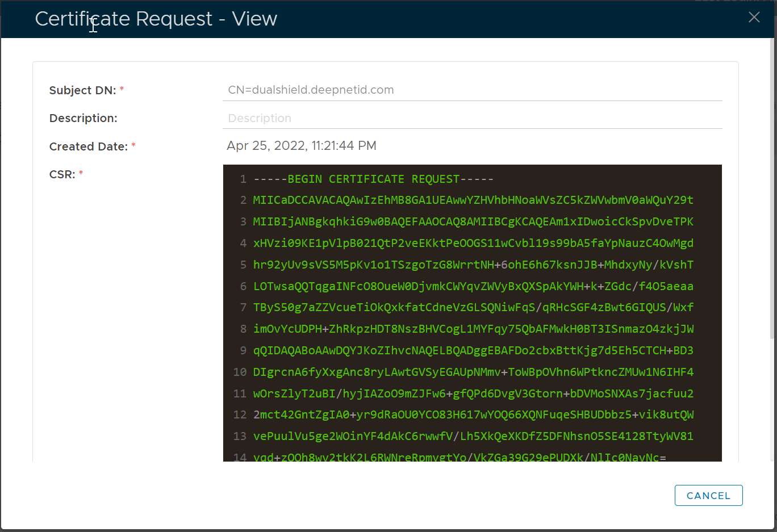777x532 pixels.
Task: Click into the Description field
Action: 471,118
